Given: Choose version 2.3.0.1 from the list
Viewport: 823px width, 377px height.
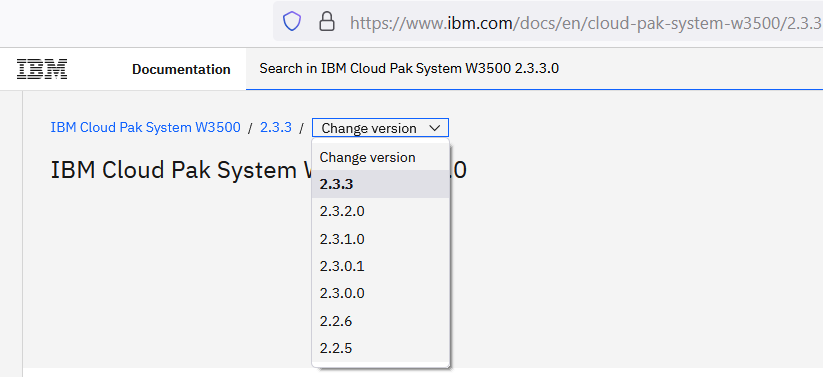Looking at the screenshot, I should pyautogui.click(x=381, y=266).
